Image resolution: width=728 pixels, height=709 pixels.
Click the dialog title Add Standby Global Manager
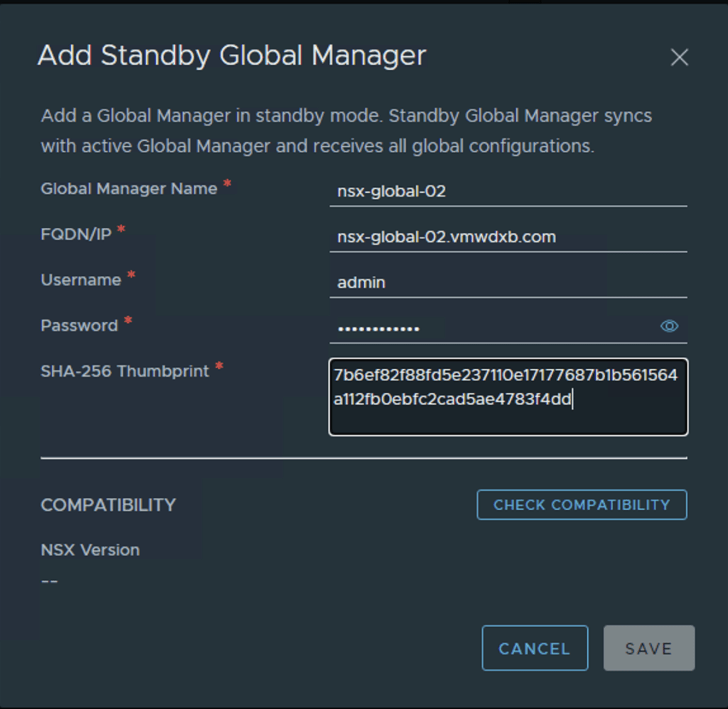pyautogui.click(x=232, y=55)
